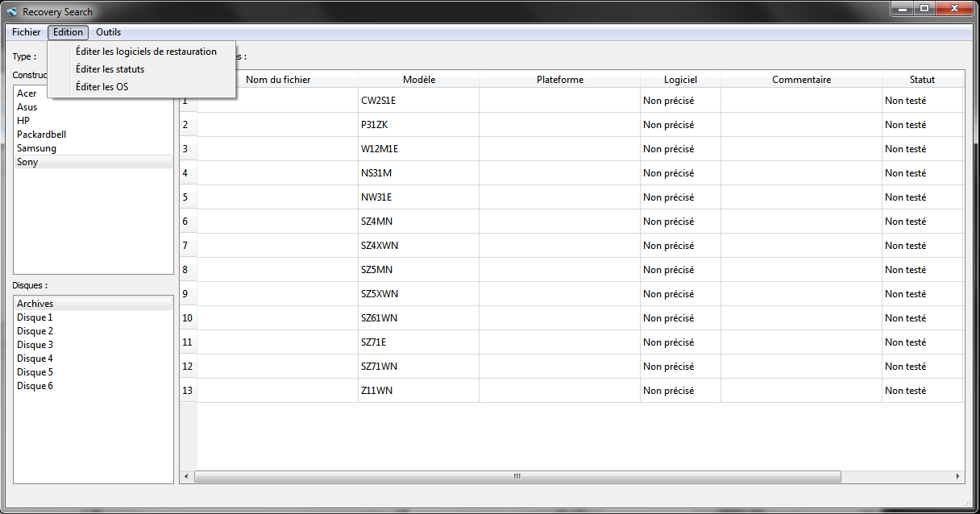Viewport: 980px width, 514px height.
Task: Click Éditer les OS option
Action: tap(102, 87)
